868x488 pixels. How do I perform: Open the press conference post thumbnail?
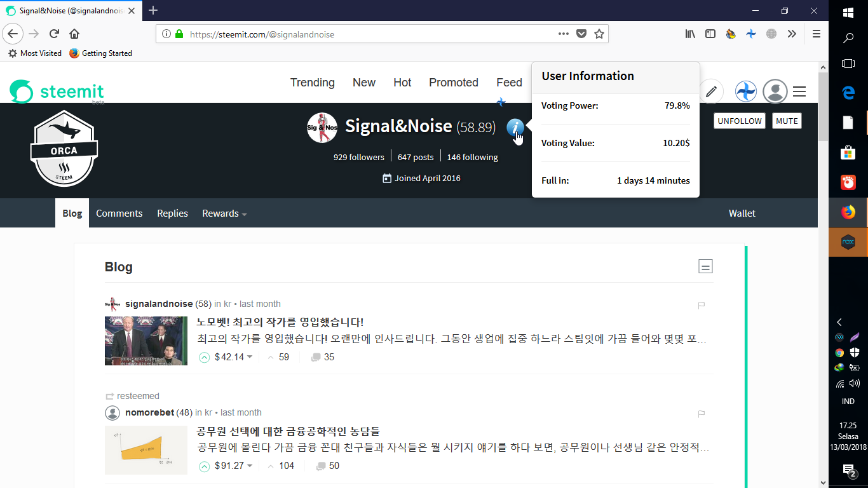click(146, 341)
